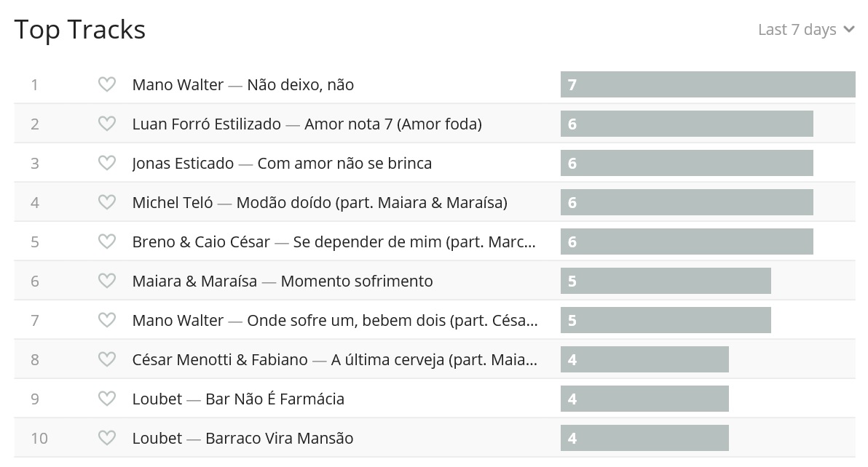Open Luan Forró Estilizado artist page
Screen dimensions: 868x467
click(206, 124)
